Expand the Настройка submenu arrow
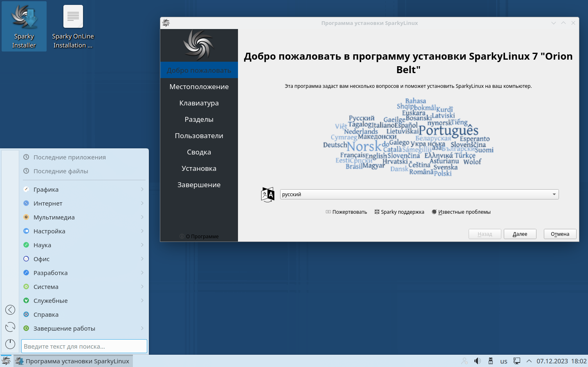The width and height of the screenshot is (588, 367). 142,231
